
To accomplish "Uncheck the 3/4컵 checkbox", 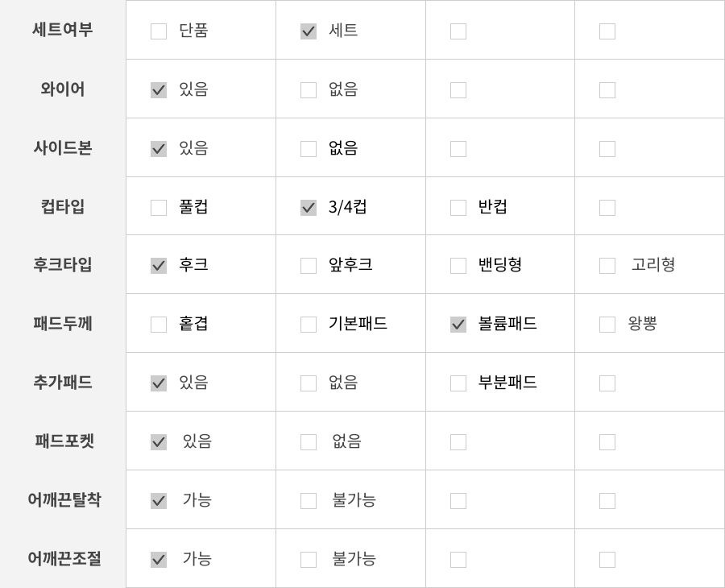I will click(309, 208).
